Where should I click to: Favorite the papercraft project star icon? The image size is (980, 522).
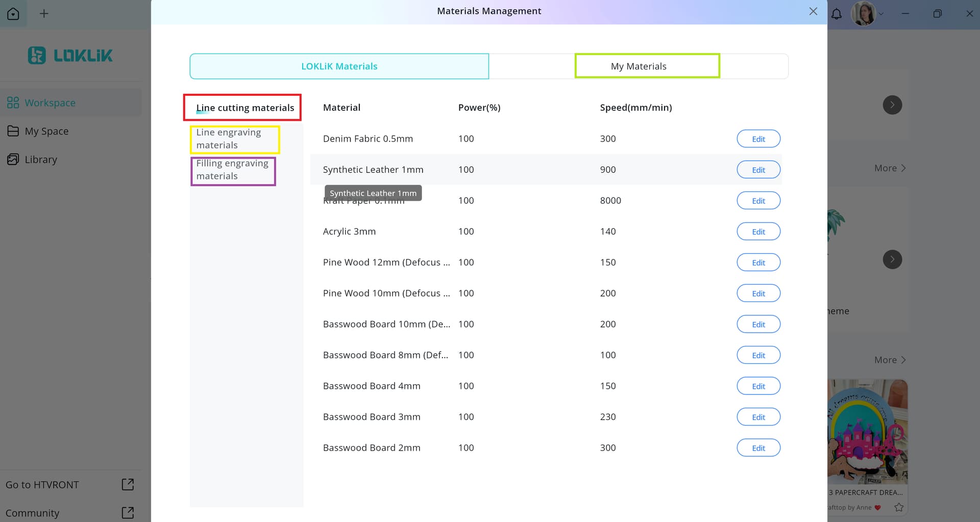pyautogui.click(x=899, y=507)
